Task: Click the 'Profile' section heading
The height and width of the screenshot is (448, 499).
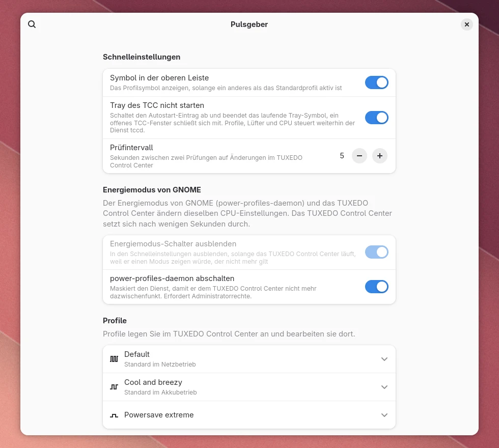Action: pyautogui.click(x=115, y=321)
